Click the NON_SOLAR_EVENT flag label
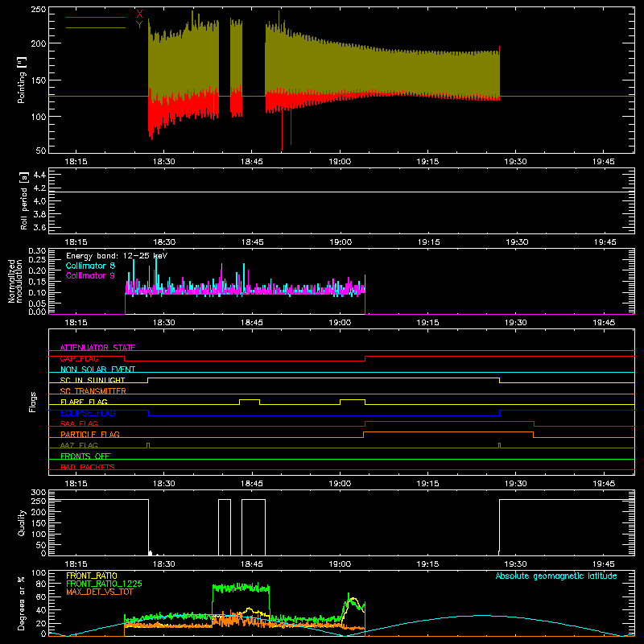This screenshot has height=644, width=644. coord(97,369)
